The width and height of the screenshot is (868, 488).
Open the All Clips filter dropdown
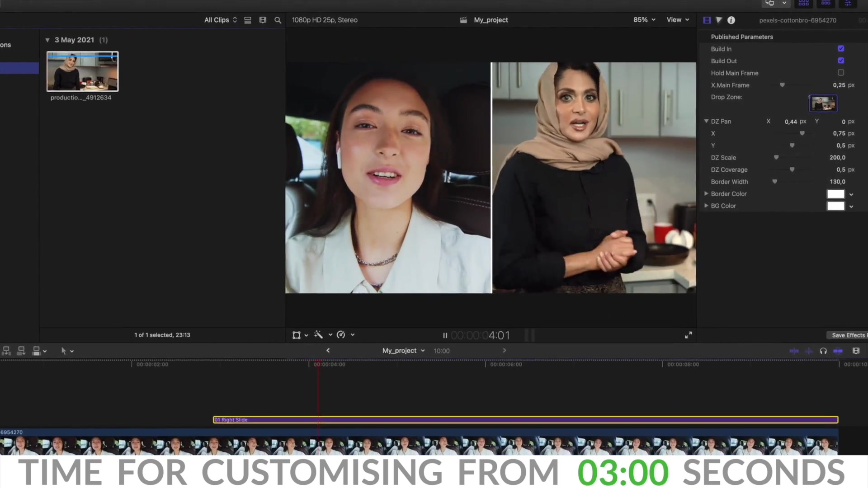[x=221, y=20]
